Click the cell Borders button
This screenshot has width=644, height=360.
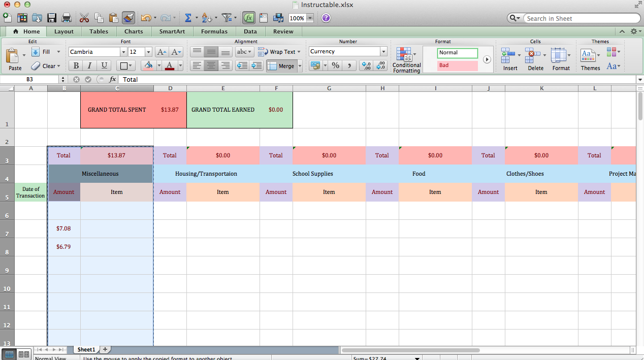[123, 66]
